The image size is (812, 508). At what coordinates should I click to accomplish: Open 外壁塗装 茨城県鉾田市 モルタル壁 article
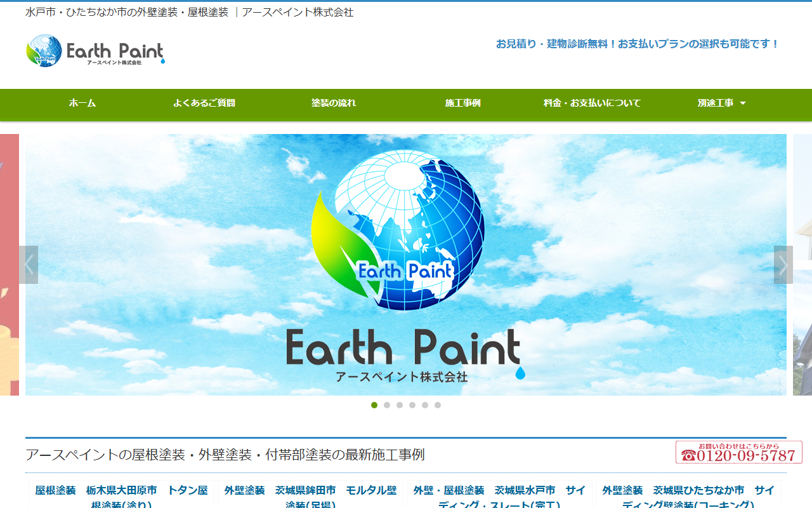tap(310, 497)
